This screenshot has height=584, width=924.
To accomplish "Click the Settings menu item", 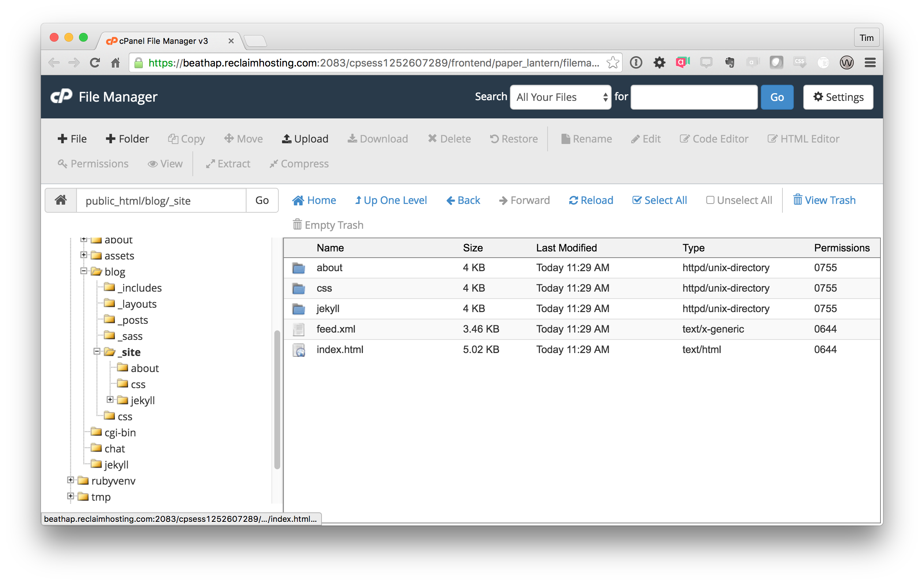I will pos(838,96).
